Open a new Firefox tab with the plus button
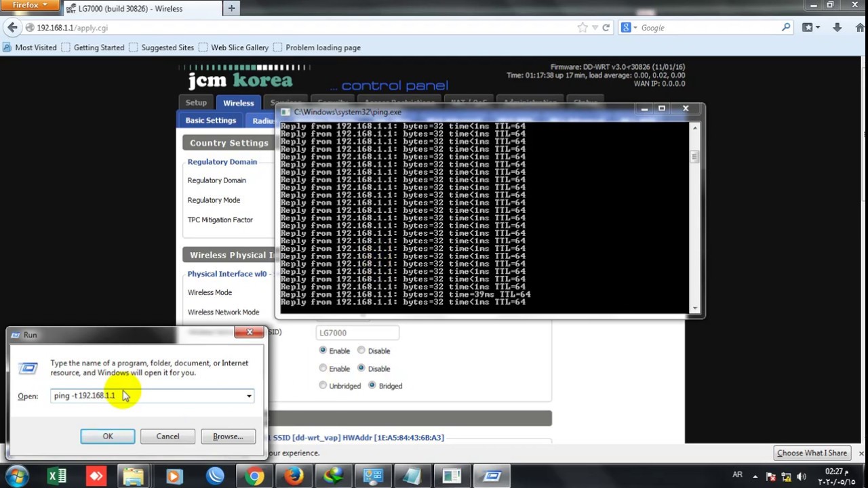 (x=231, y=8)
